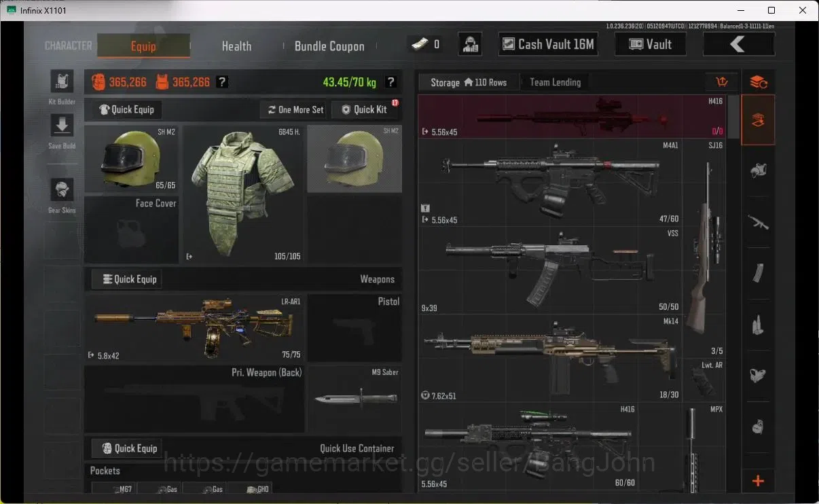
Task: Open the Cash Vault 16M button
Action: pos(547,44)
